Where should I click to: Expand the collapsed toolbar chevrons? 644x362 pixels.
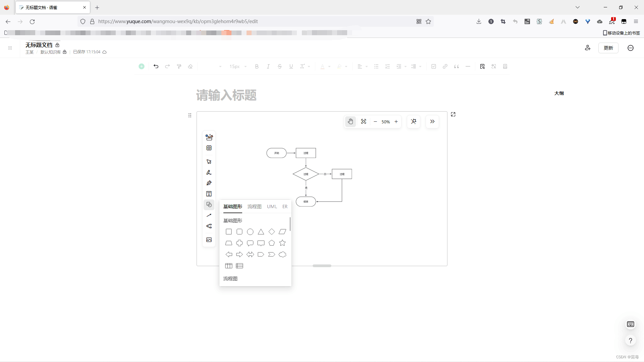432,122
